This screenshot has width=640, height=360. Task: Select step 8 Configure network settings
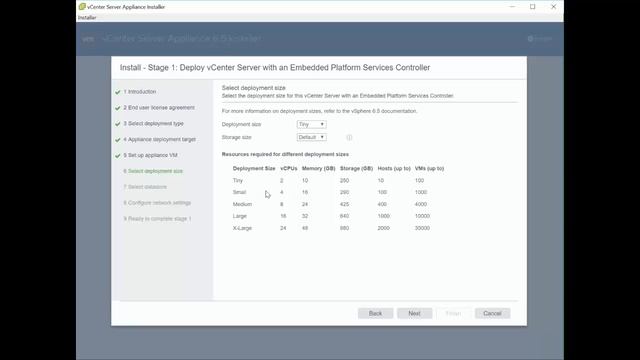(x=157, y=203)
